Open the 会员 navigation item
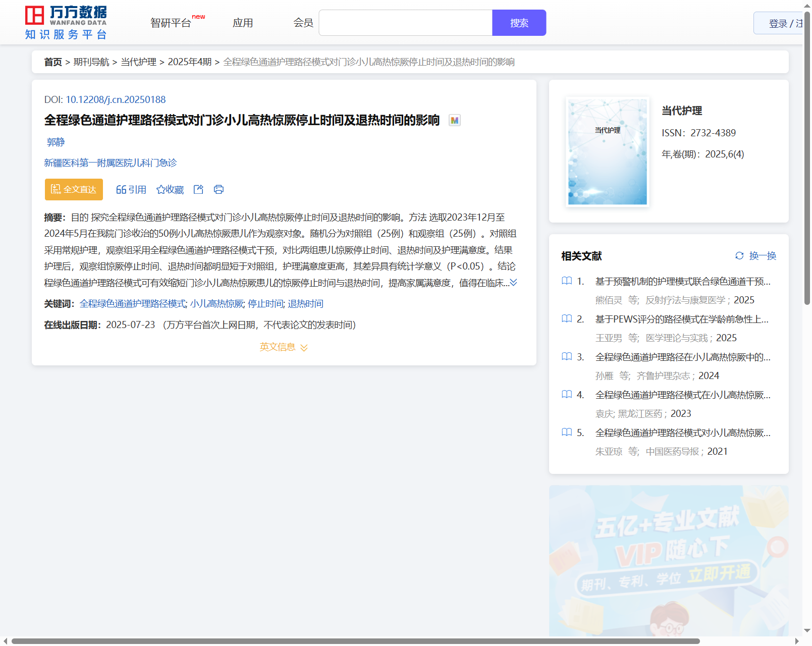812x646 pixels. click(303, 23)
